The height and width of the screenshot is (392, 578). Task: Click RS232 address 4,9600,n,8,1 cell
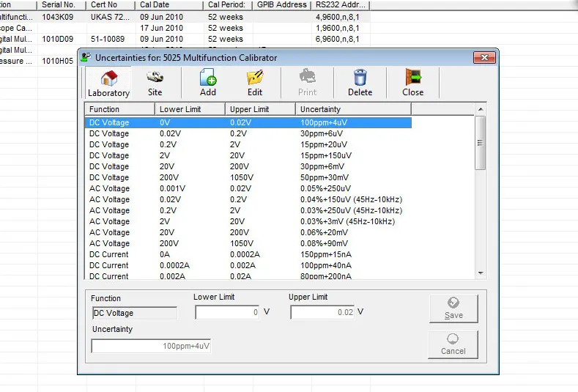click(337, 17)
